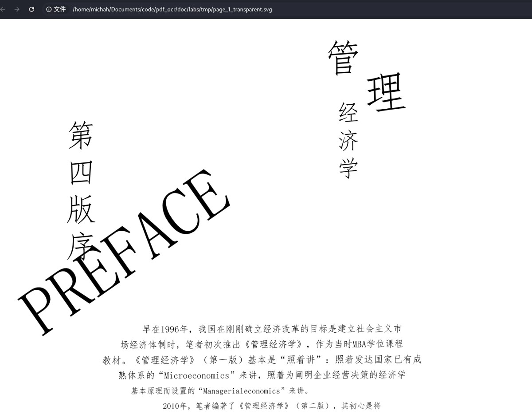Click the line starting 场经济体制时
The width and height of the screenshot is (532, 414).
click(262, 344)
